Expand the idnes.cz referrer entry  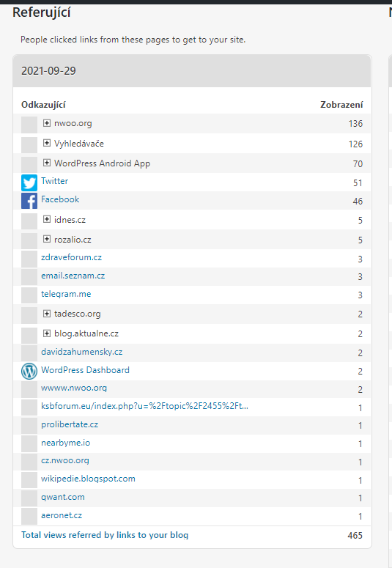[47, 219]
